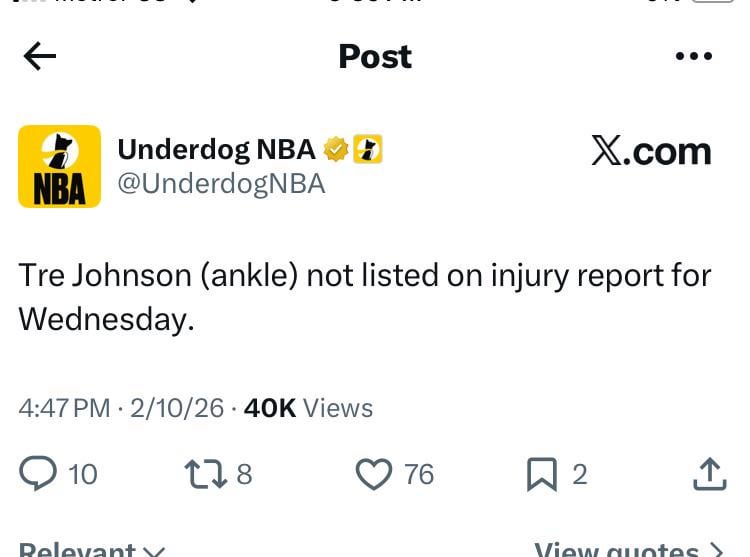The height and width of the screenshot is (557, 750).
Task: Click the 4:47 PM timestamp
Action: (x=64, y=408)
